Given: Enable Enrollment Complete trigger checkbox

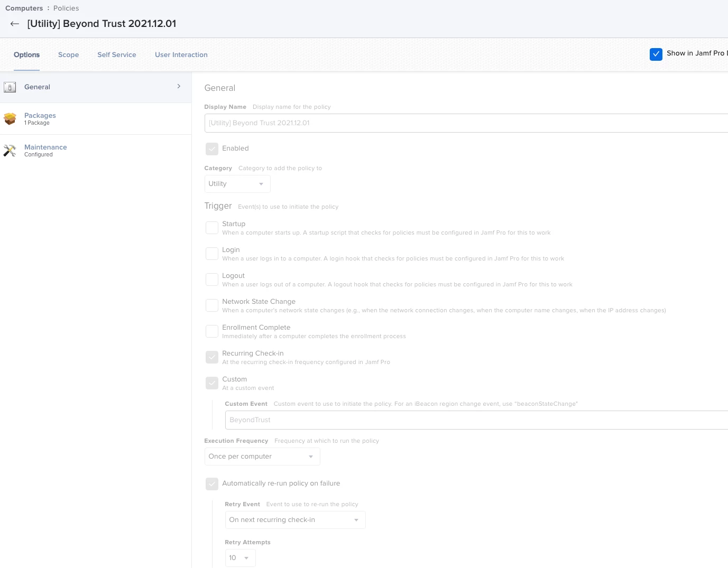Looking at the screenshot, I should (x=212, y=331).
